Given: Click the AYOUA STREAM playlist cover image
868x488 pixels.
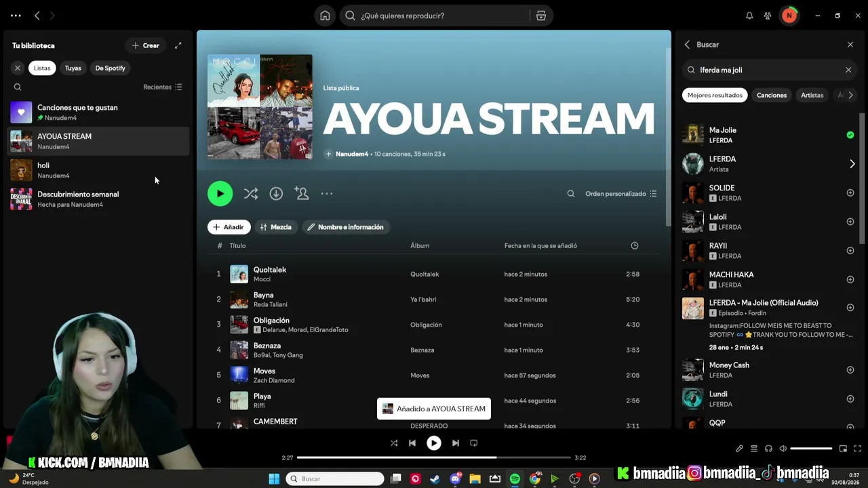Looking at the screenshot, I should click(260, 107).
